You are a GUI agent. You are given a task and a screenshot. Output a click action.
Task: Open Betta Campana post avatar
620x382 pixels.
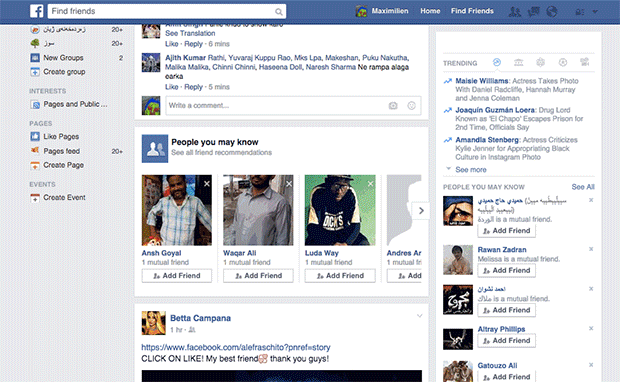[x=153, y=323]
